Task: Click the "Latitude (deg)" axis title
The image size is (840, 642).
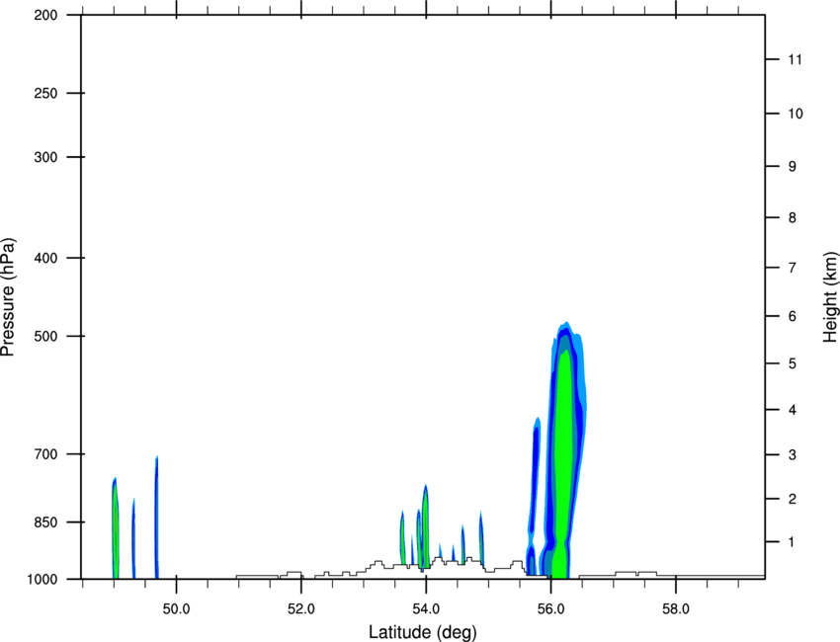Action: pos(422,632)
